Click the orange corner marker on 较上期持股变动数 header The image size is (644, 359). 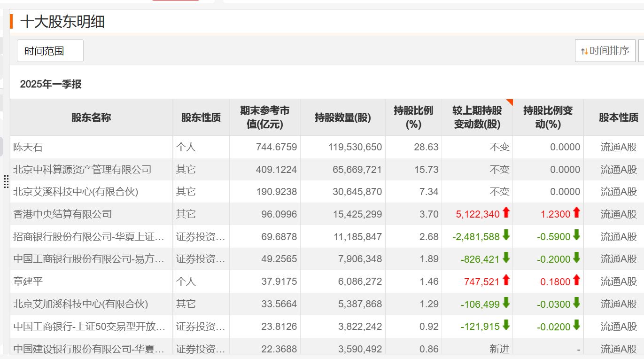(509, 102)
